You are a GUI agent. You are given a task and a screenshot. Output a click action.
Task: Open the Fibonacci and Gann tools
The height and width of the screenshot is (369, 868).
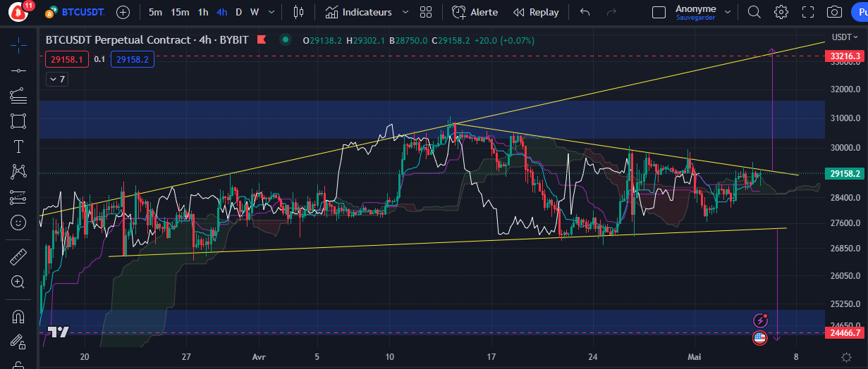[19, 95]
